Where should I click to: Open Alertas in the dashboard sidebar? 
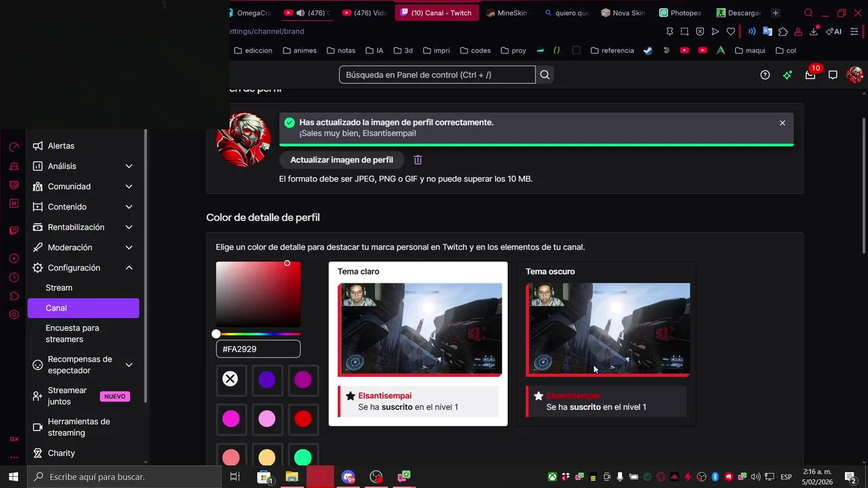[83, 146]
